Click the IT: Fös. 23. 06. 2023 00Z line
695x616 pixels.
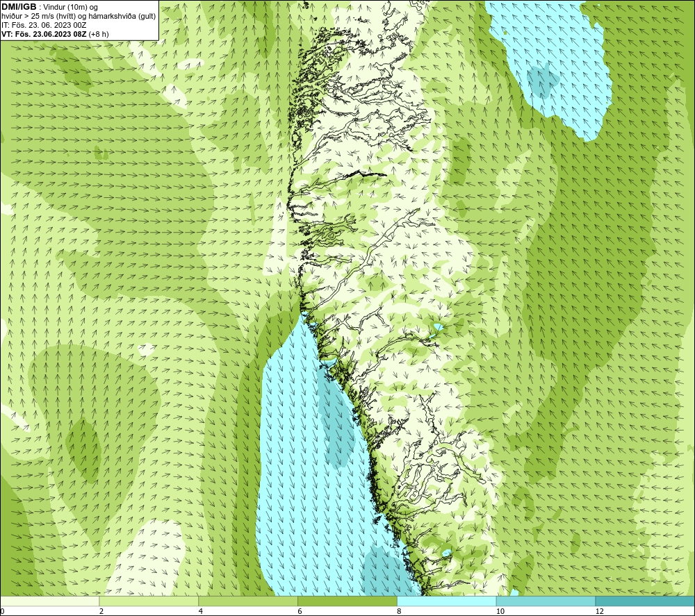pos(44,25)
